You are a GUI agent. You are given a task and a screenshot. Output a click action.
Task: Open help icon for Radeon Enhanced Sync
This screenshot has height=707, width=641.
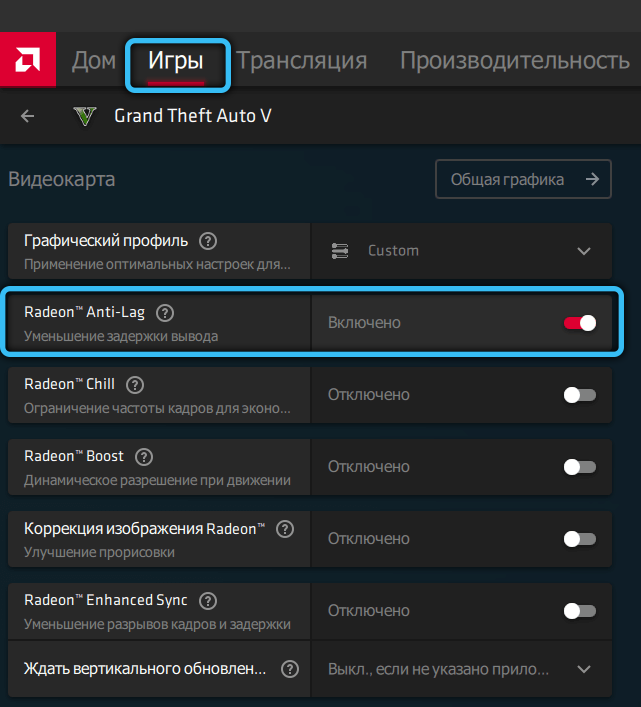pos(208,601)
